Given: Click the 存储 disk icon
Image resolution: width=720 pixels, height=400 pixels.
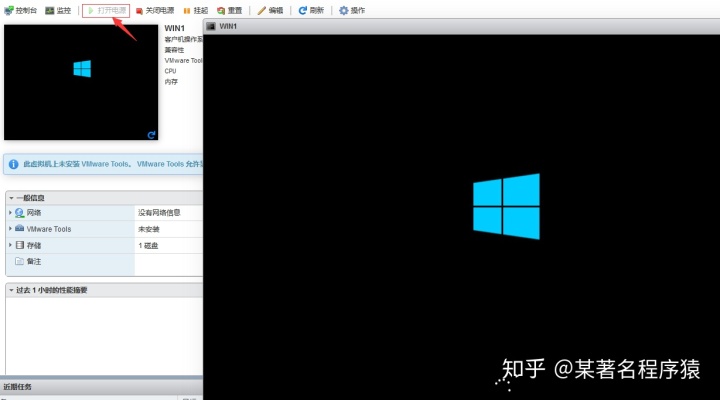Looking at the screenshot, I should pyautogui.click(x=19, y=245).
